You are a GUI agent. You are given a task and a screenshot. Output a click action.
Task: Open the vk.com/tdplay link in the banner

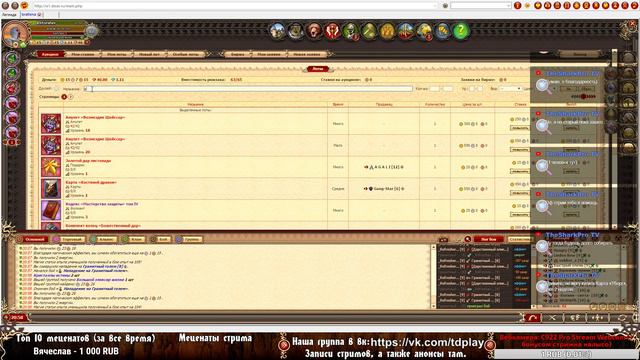(x=427, y=342)
